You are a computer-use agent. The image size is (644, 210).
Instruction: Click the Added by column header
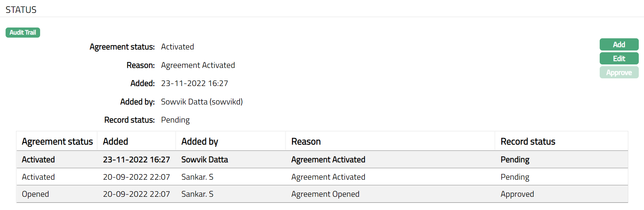pyautogui.click(x=200, y=141)
